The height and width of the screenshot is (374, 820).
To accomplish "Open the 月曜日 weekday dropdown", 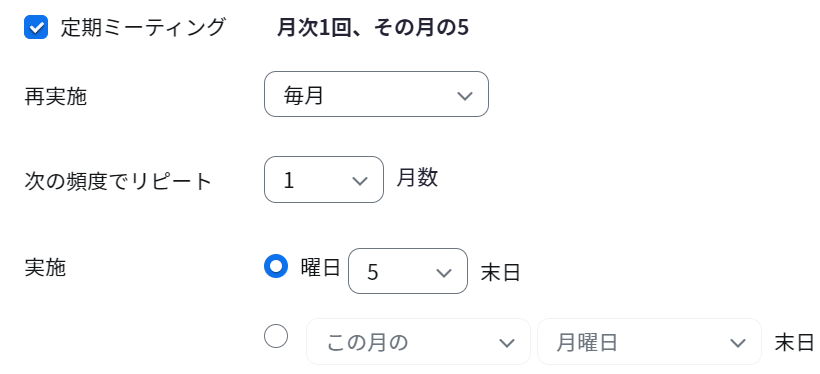I will point(649,342).
